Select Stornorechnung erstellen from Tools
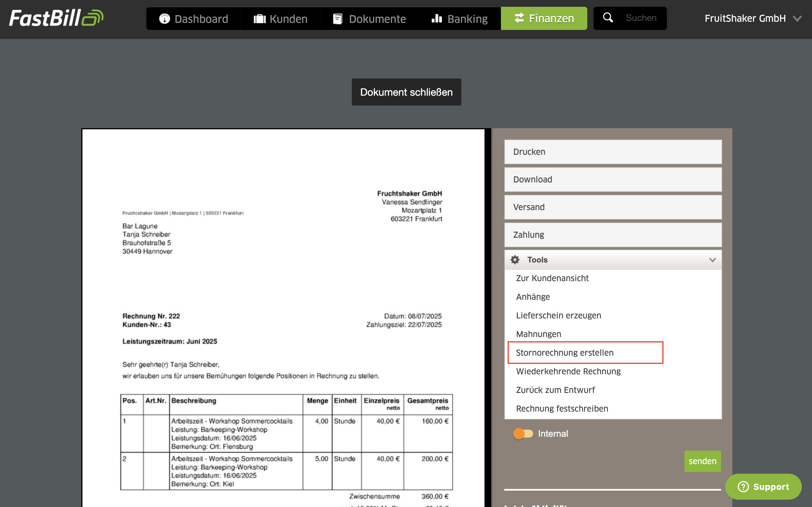This screenshot has width=812, height=507. [x=565, y=353]
